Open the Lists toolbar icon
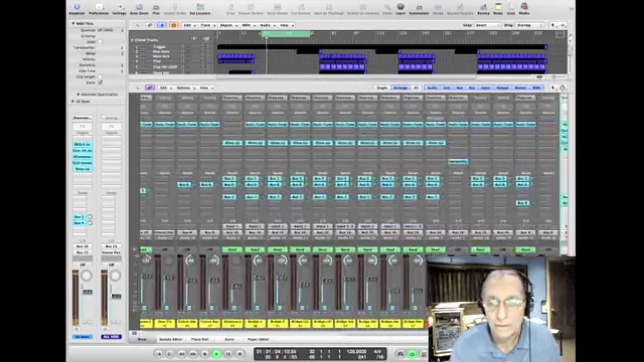The image size is (644, 362). click(x=511, y=8)
